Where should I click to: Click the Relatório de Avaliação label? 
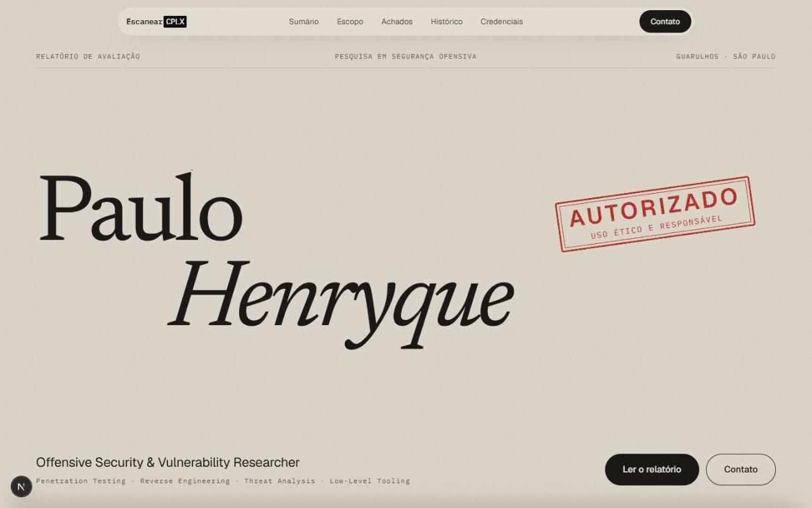pyautogui.click(x=88, y=57)
